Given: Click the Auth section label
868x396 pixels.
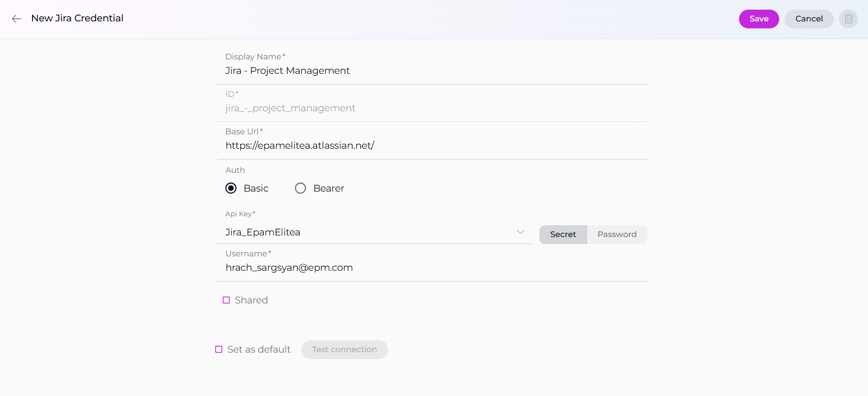Looking at the screenshot, I should tap(235, 170).
